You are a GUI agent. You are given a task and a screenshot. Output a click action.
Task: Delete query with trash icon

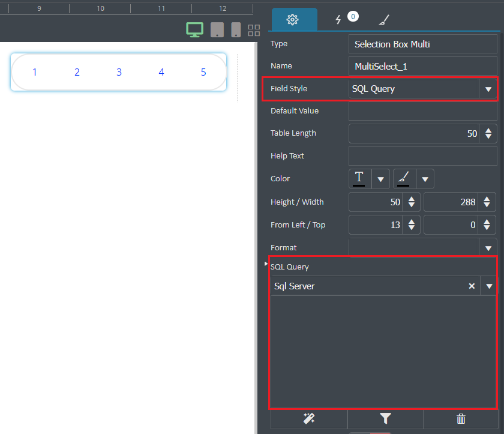click(461, 418)
